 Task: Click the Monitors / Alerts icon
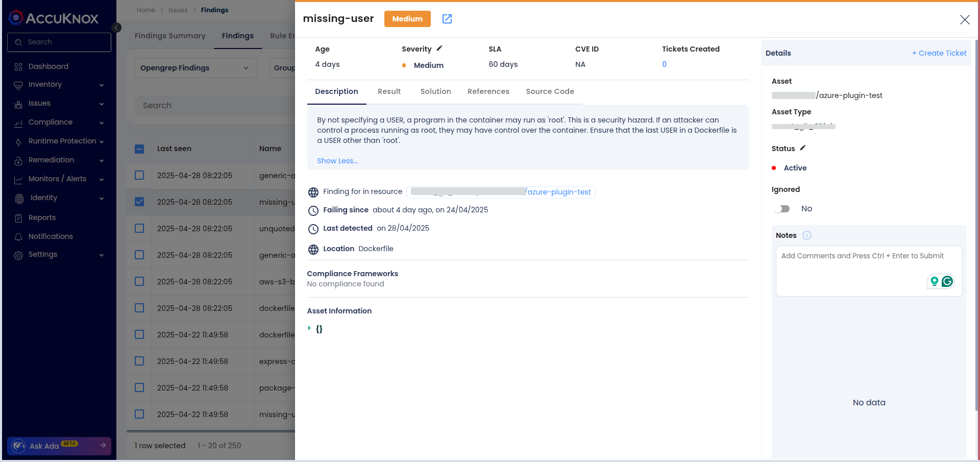click(18, 180)
